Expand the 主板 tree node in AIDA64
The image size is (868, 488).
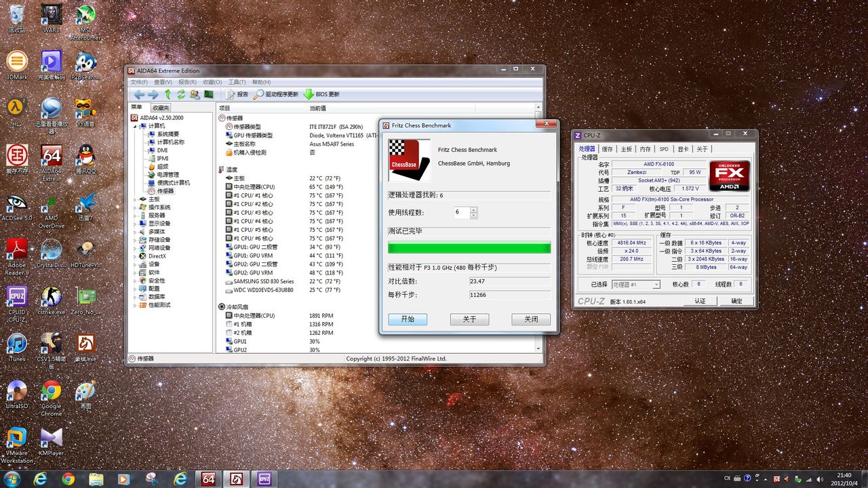(135, 199)
